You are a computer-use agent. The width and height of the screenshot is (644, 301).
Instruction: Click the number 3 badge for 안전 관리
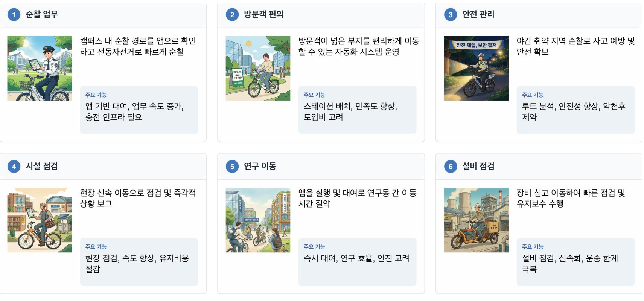[x=450, y=15]
